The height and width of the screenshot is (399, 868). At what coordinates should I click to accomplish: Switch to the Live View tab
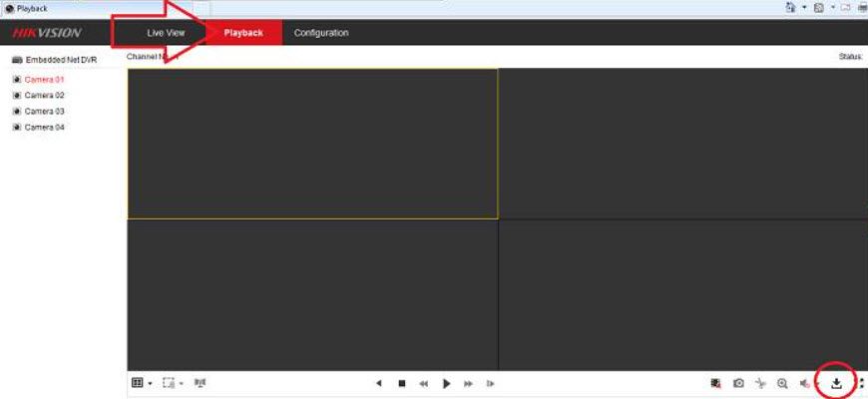166,33
